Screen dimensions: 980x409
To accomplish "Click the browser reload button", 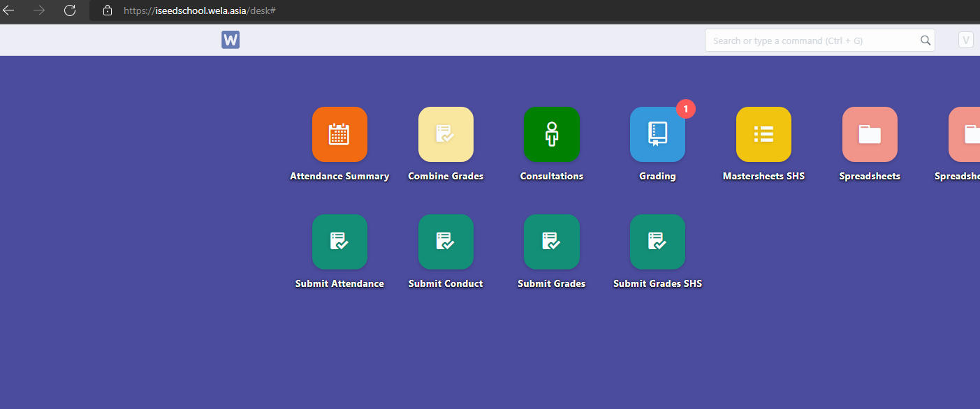I will [x=70, y=10].
